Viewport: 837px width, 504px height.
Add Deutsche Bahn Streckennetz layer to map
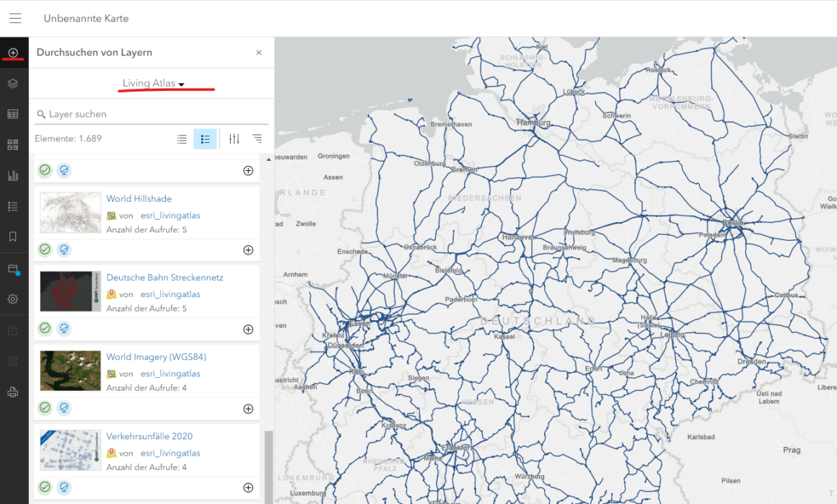tap(248, 330)
